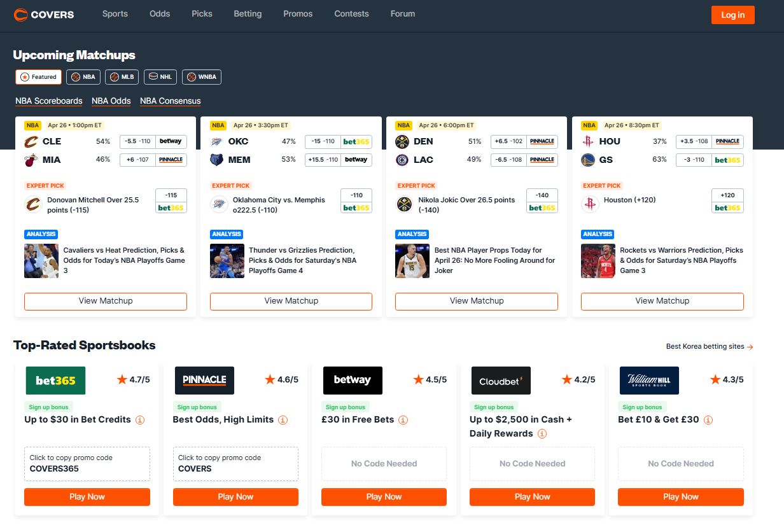Open info icon beside Bet £10 & Get £30
Screen dimensions: 784x532
(x=708, y=420)
